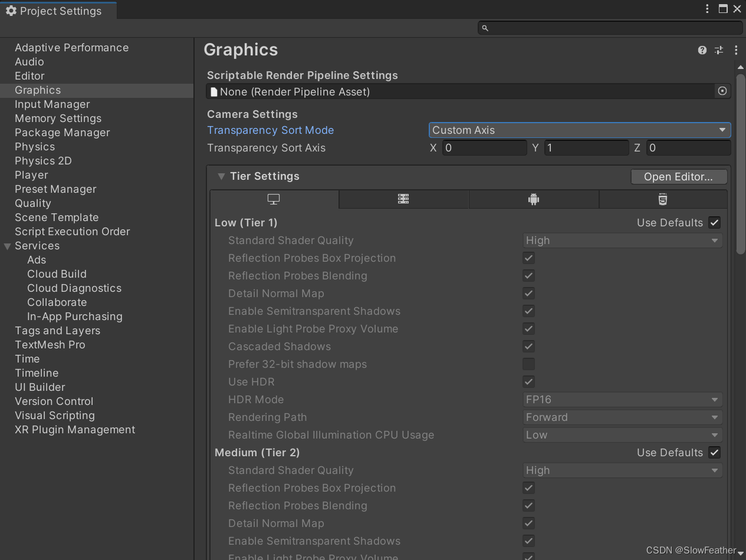Select the second platform tier tab icon
Image resolution: width=746 pixels, height=560 pixels.
[x=403, y=199]
